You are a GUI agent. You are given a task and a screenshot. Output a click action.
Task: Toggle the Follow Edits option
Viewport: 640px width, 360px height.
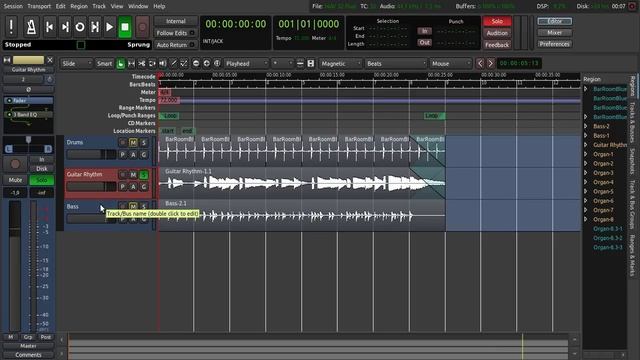click(x=176, y=33)
